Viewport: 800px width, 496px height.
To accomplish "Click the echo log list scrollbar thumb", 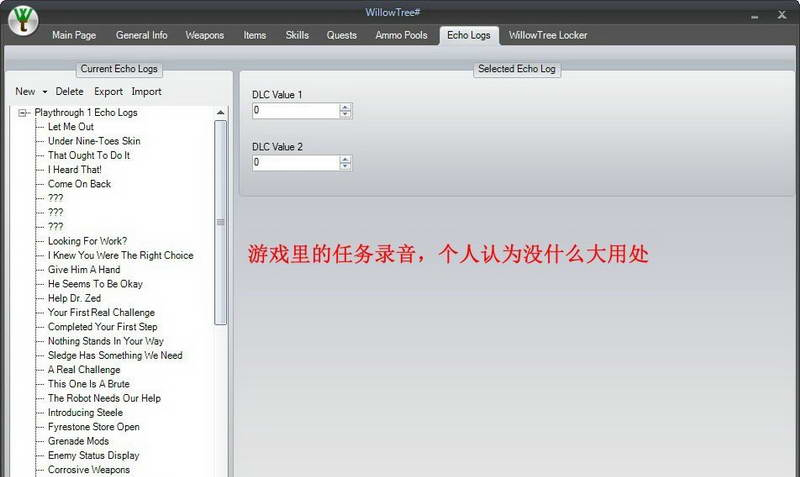I will [x=220, y=222].
